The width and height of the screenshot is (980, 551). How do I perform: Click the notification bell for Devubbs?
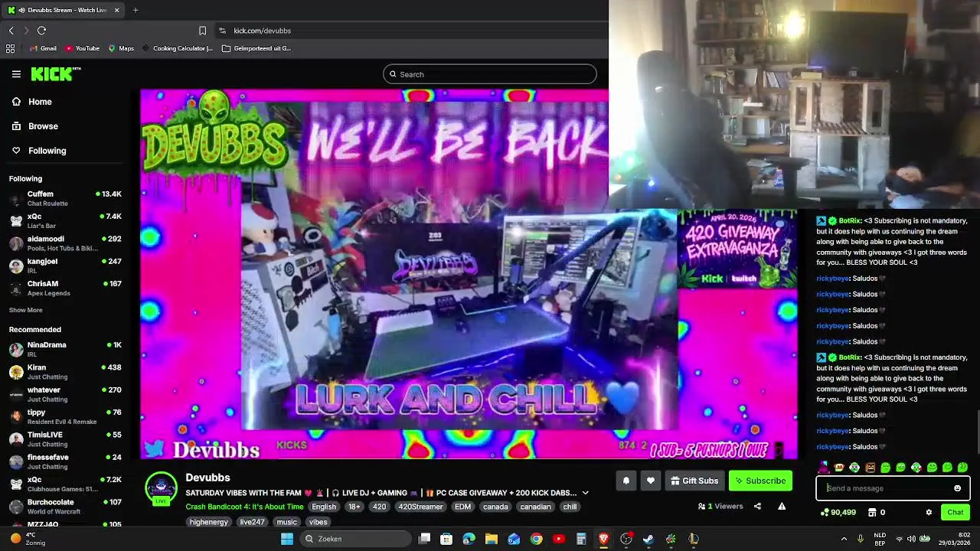click(x=626, y=481)
